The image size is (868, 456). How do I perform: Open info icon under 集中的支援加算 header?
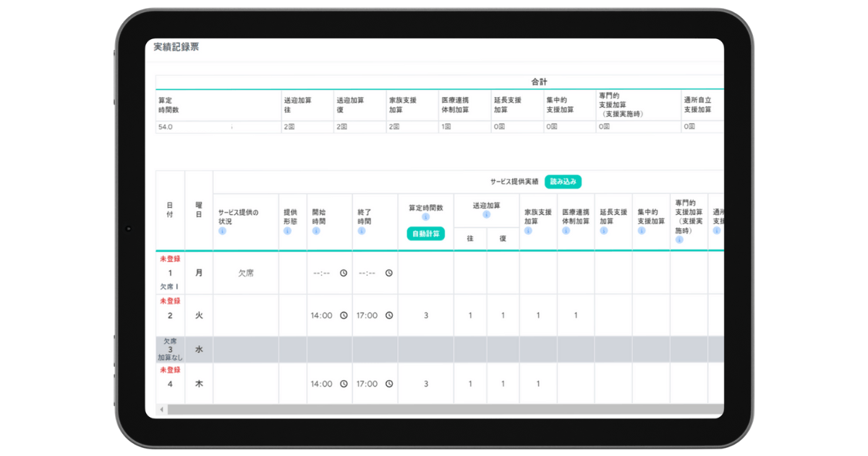641,231
